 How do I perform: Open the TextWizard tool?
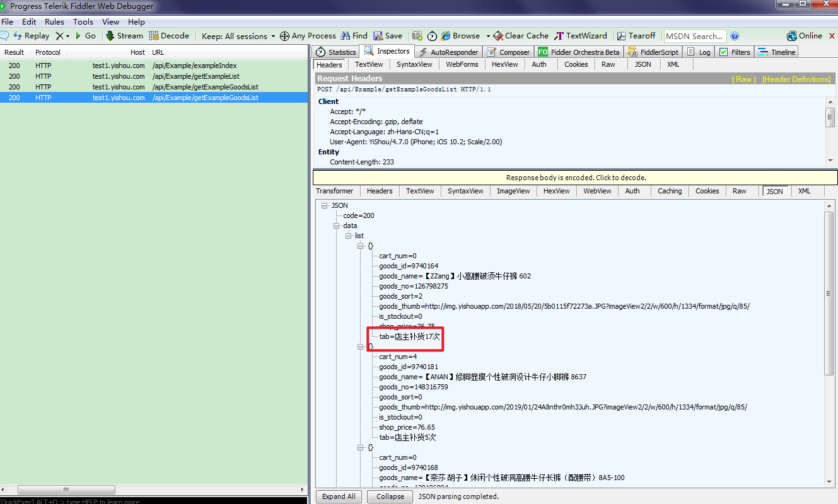581,36
